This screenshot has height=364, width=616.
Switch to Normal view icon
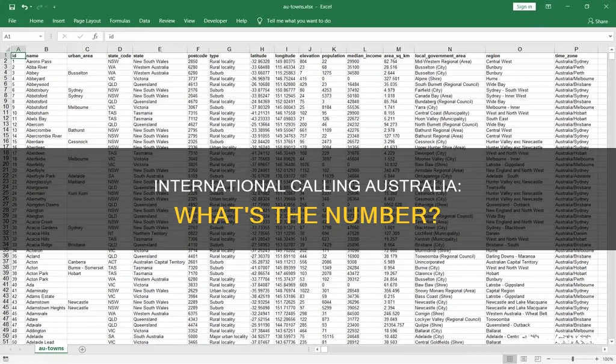point(510,359)
